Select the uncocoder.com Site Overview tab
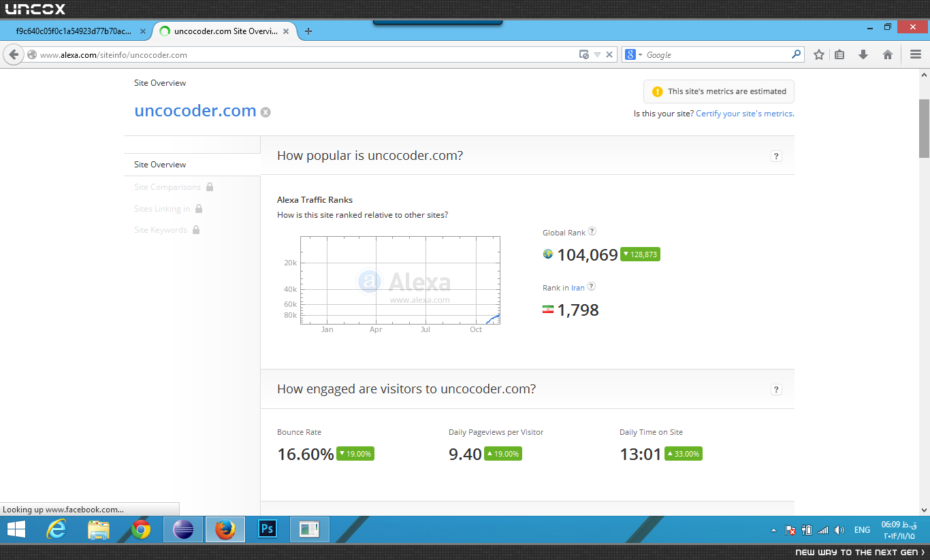 [223, 31]
